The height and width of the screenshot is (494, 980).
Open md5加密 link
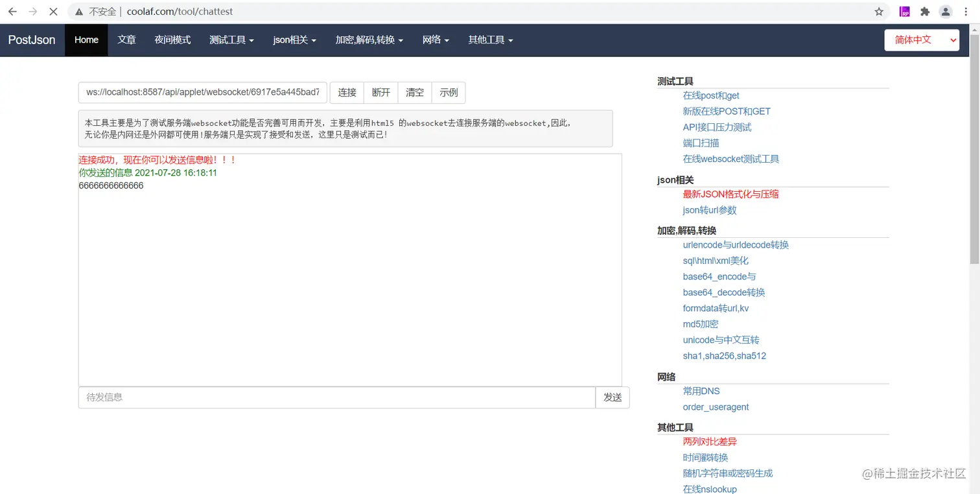(701, 324)
